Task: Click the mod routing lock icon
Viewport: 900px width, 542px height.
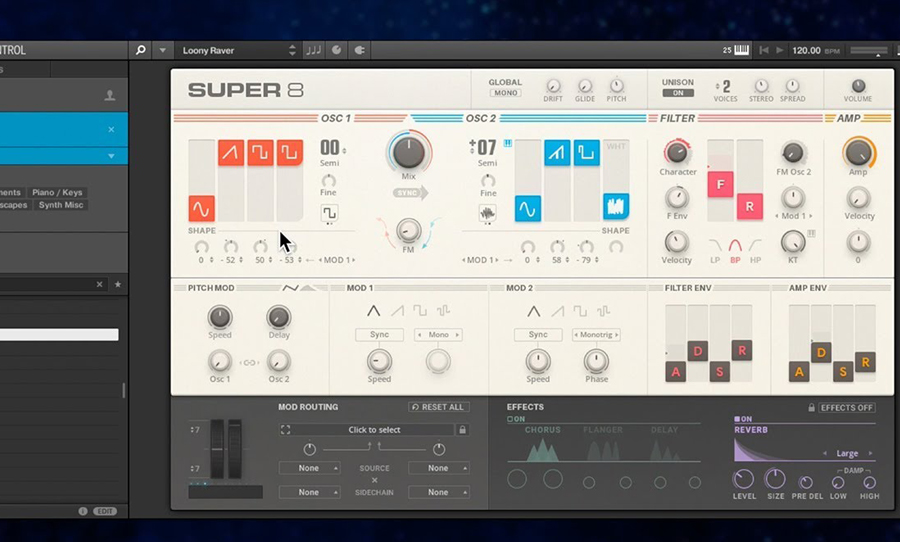Action: tap(461, 429)
